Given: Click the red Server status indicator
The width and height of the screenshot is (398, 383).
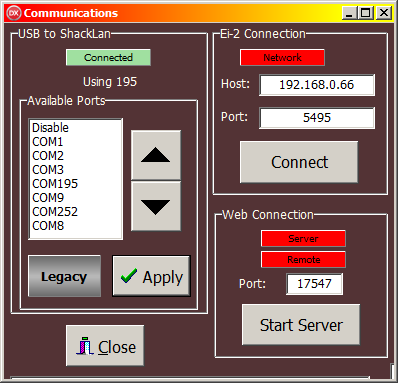Looking at the screenshot, I should pyautogui.click(x=303, y=238).
